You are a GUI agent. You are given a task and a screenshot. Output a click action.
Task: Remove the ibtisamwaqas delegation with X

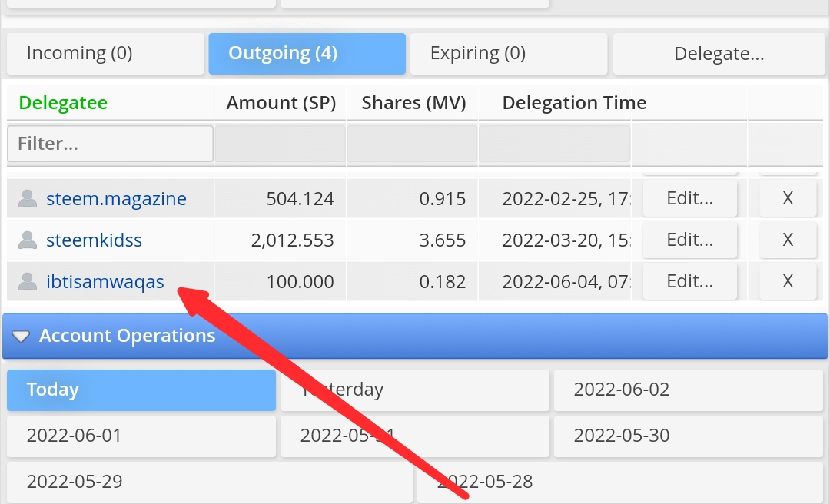tap(788, 281)
